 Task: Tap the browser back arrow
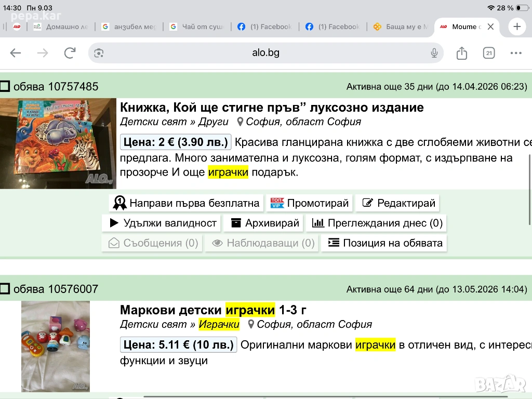pyautogui.click(x=16, y=53)
